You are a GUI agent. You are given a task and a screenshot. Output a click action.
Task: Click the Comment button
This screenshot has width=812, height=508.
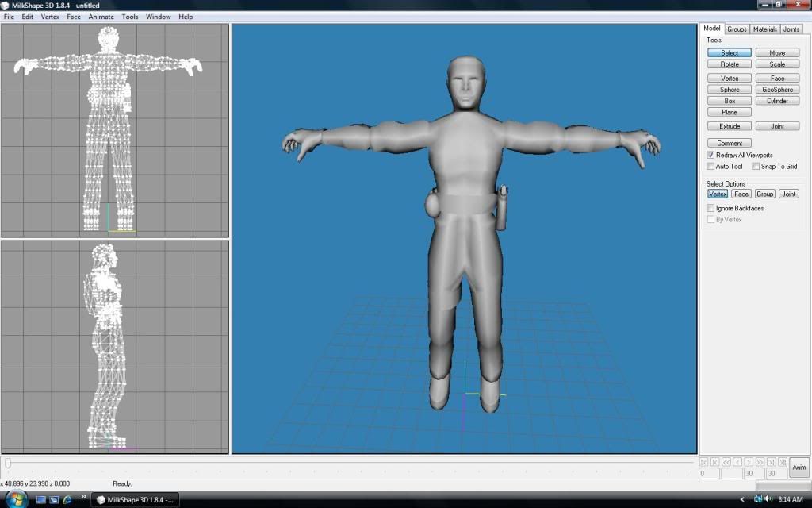click(x=730, y=143)
